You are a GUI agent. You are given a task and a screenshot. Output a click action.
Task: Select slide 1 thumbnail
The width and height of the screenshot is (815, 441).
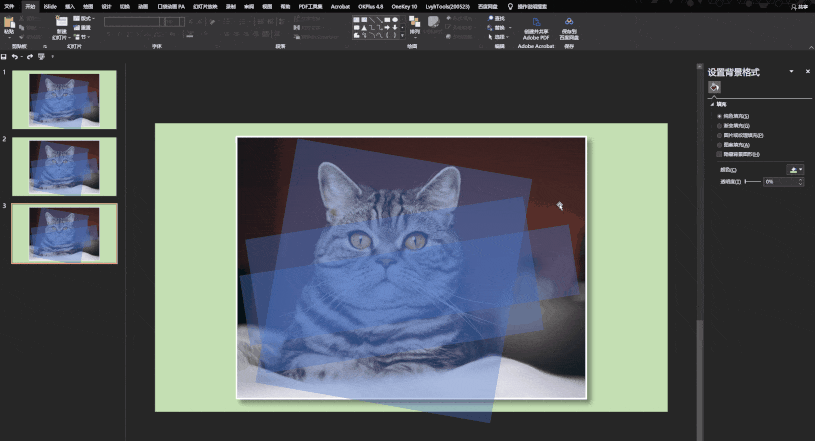64,100
